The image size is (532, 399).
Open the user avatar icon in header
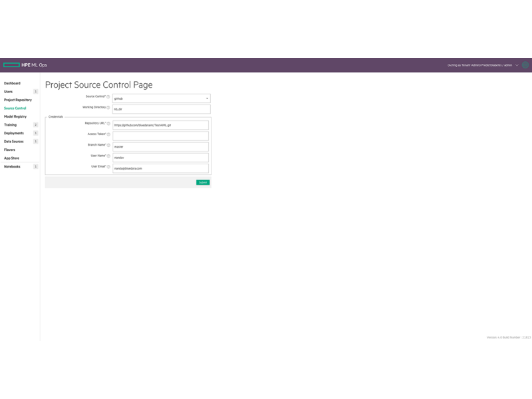(x=525, y=65)
